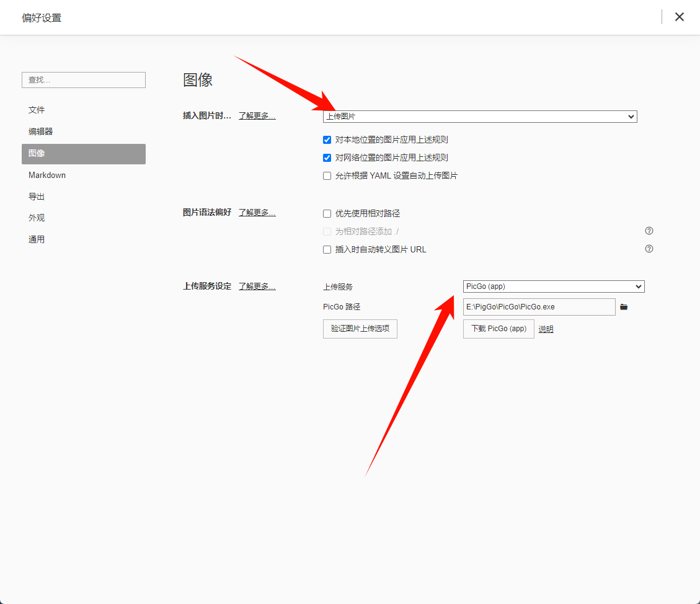Viewport: 700px width, 604px height.
Task: Click the 查找 search field
Action: coord(84,80)
